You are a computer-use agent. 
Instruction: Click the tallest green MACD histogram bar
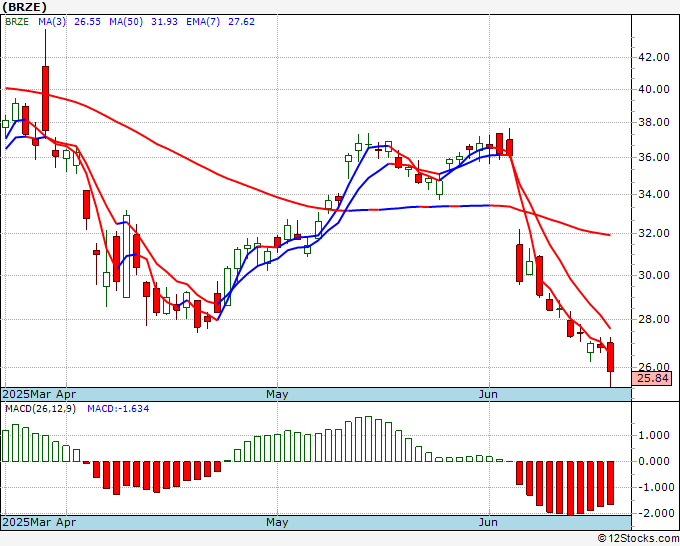pyautogui.click(x=369, y=439)
